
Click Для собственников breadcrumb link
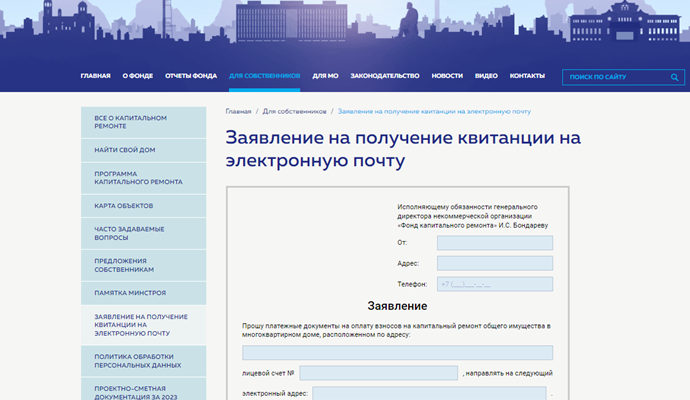pos(295,111)
